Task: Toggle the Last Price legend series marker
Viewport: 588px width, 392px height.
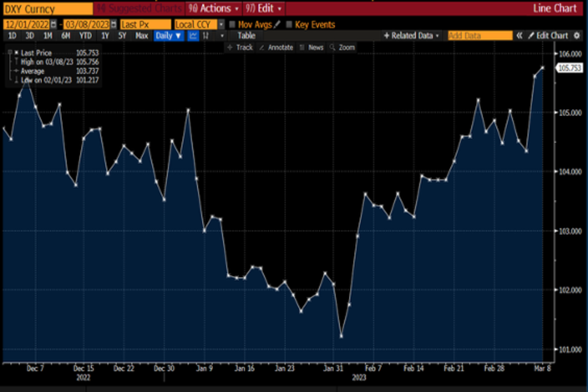Action: click(16, 53)
